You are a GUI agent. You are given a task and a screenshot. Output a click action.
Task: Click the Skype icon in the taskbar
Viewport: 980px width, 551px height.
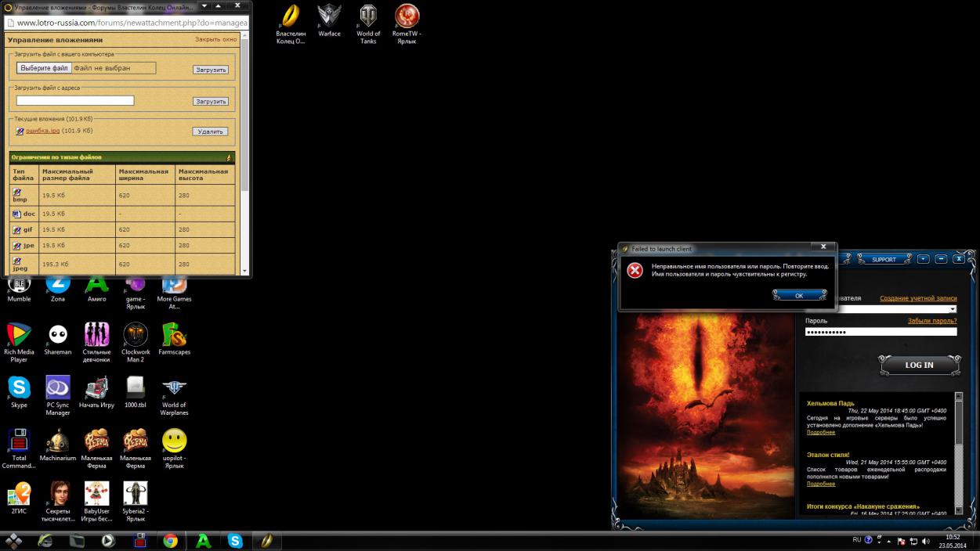point(235,541)
